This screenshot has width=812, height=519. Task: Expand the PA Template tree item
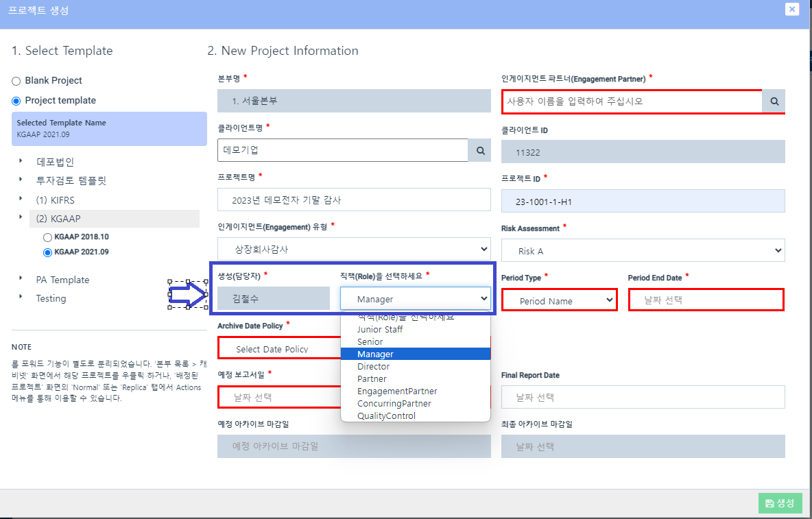tap(21, 280)
